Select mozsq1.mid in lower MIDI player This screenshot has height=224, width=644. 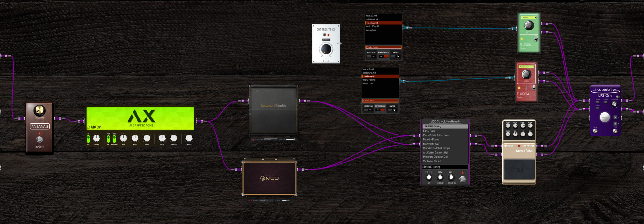coord(380,83)
